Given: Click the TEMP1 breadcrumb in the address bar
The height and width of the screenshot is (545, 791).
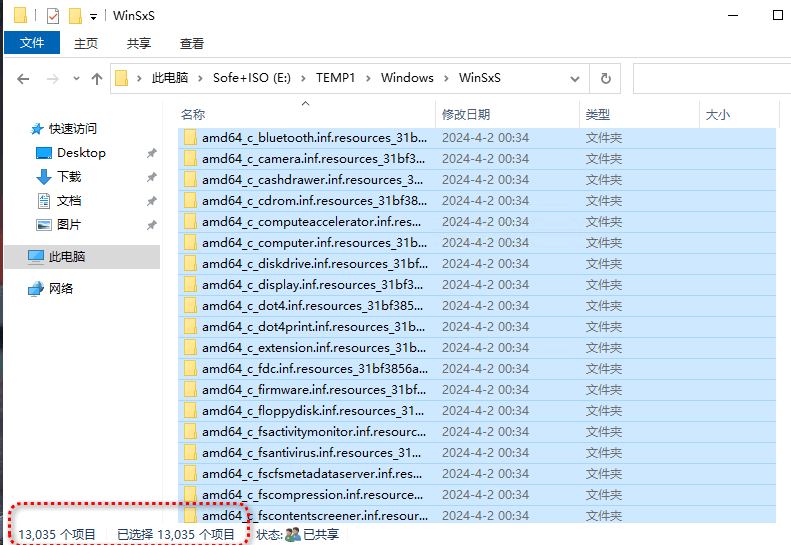Looking at the screenshot, I should pos(335,78).
